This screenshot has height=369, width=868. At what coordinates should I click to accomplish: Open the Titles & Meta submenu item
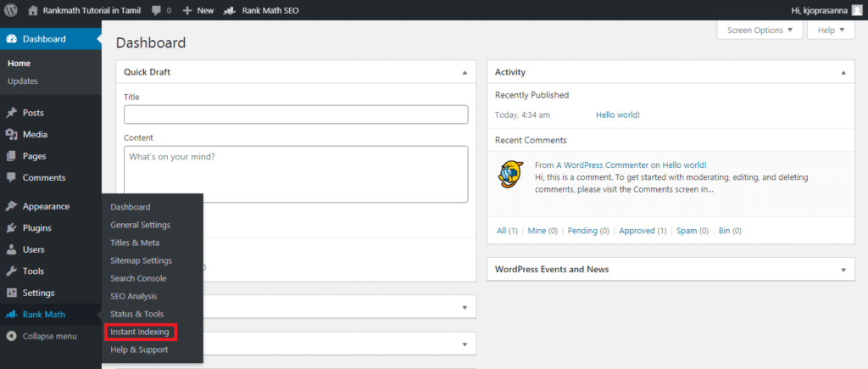[135, 243]
